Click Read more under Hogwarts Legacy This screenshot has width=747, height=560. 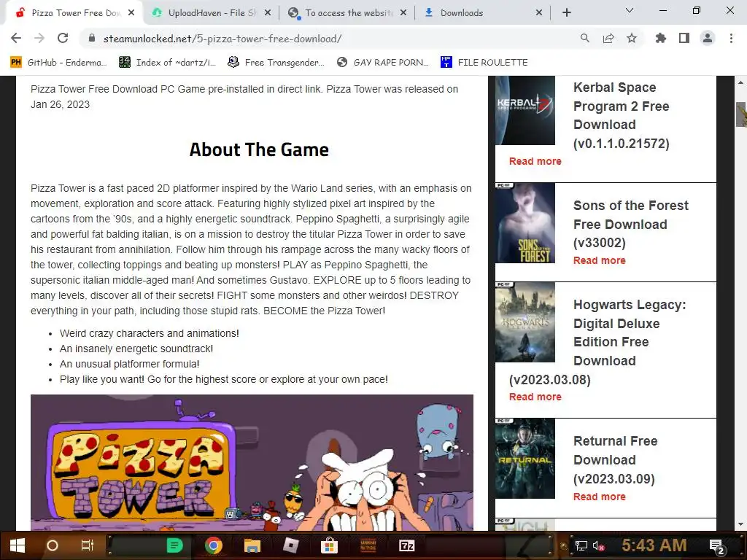click(x=535, y=397)
